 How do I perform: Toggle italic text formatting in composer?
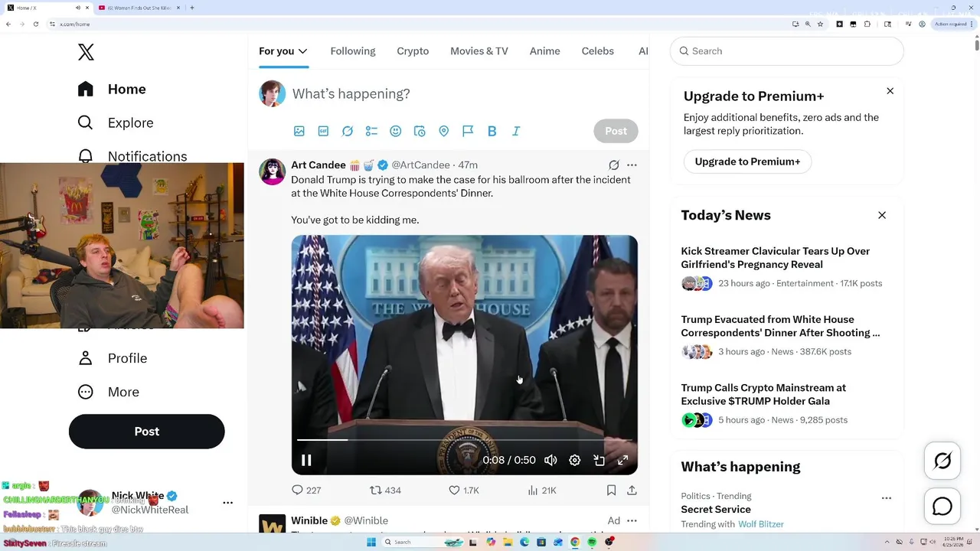coord(516,132)
